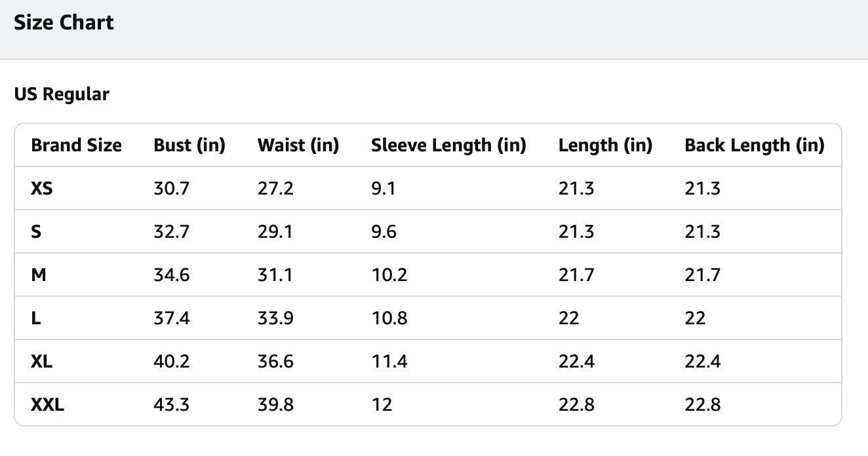Click the Bust (in) column header
868x456 pixels.
point(189,145)
